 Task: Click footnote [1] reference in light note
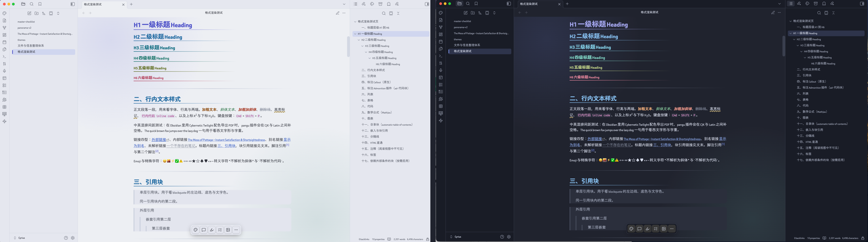[288, 145]
